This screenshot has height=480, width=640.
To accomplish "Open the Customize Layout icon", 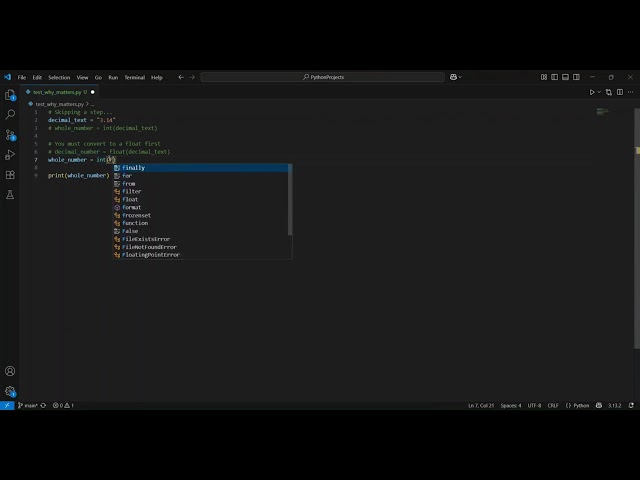I will [x=544, y=77].
